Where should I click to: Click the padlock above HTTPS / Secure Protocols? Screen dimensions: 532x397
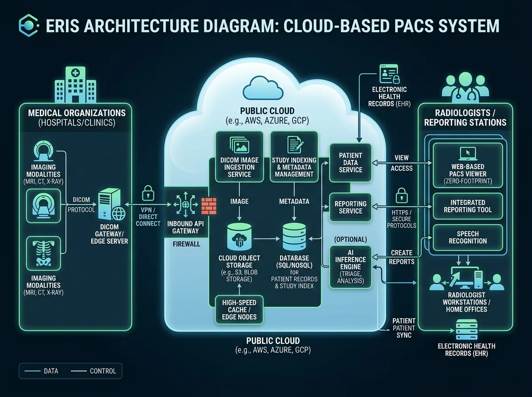(401, 195)
